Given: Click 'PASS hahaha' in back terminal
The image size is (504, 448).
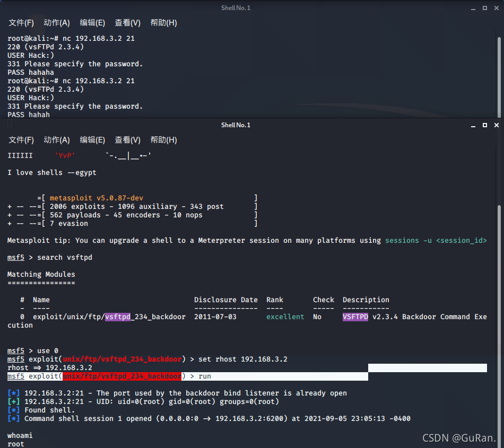Looking at the screenshot, I should point(31,73).
